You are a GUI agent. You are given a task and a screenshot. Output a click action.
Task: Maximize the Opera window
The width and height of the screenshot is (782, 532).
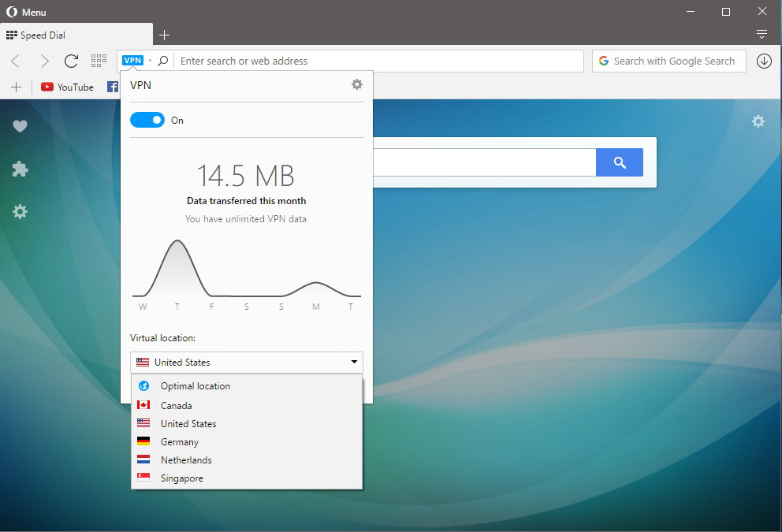point(726,12)
